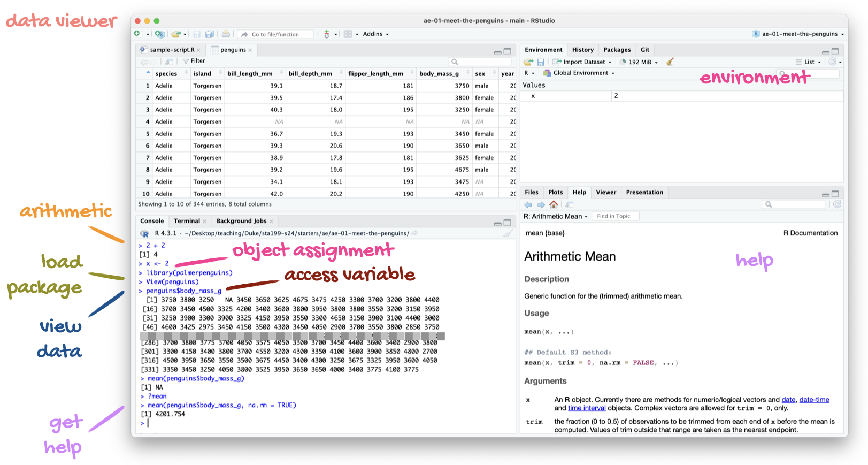Open the date-time link in the Help page
Viewport: 868px width, 465px height.
point(814,400)
